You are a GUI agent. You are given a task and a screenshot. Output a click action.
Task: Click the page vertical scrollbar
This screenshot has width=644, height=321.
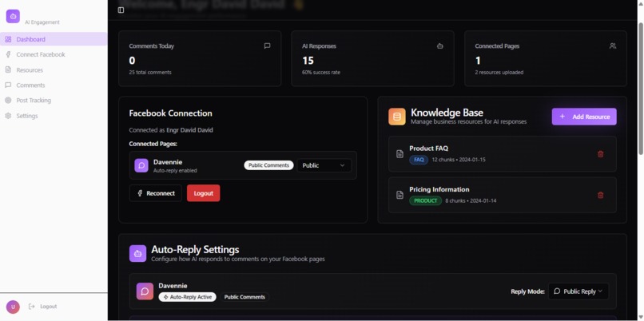tap(641, 89)
